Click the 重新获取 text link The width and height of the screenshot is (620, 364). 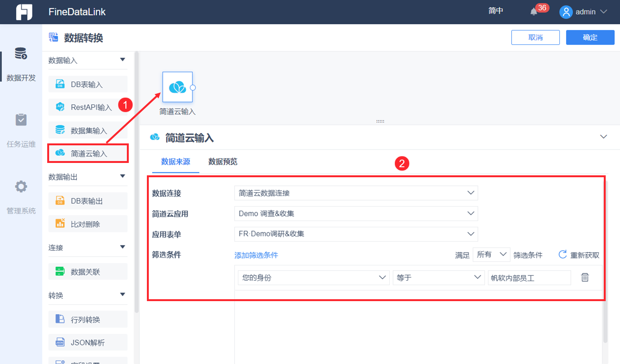[x=585, y=255]
